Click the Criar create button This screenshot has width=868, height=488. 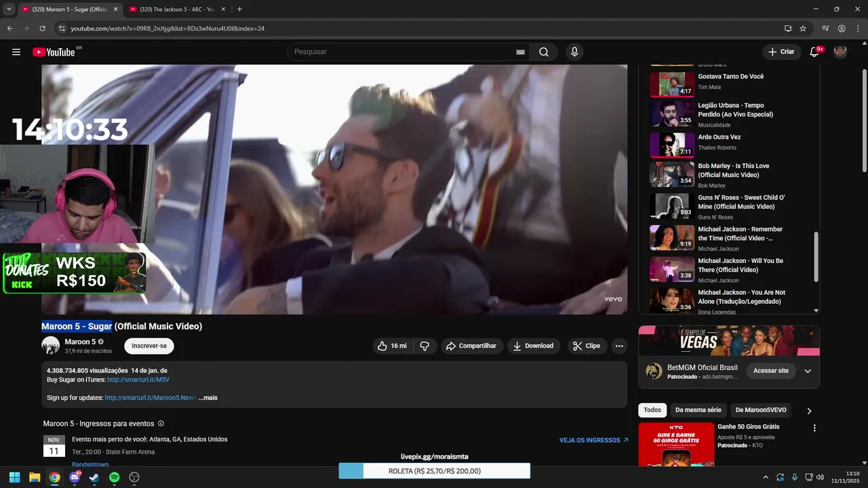[781, 52]
